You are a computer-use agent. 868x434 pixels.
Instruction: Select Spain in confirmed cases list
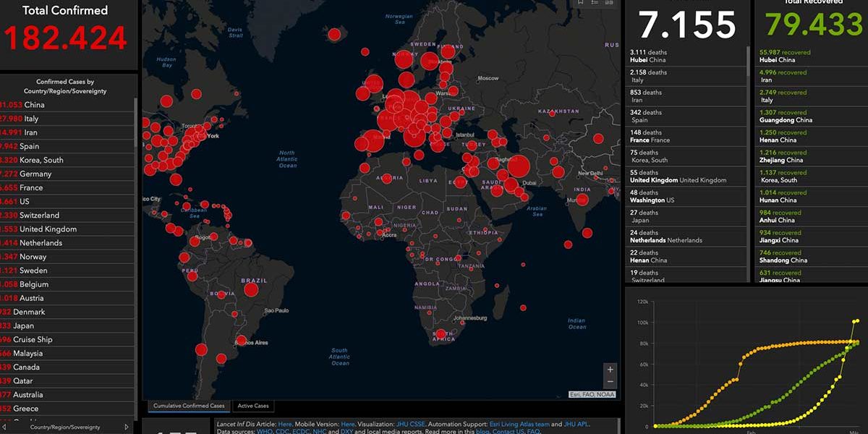(x=67, y=146)
